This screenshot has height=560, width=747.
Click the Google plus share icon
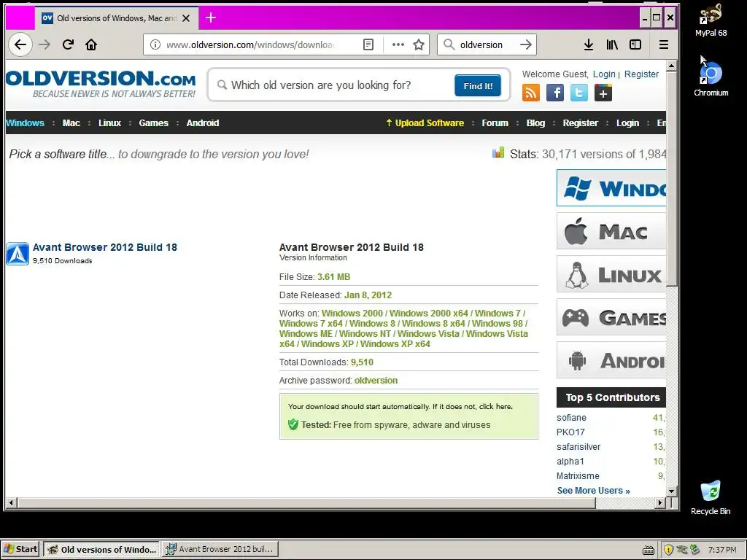603,93
